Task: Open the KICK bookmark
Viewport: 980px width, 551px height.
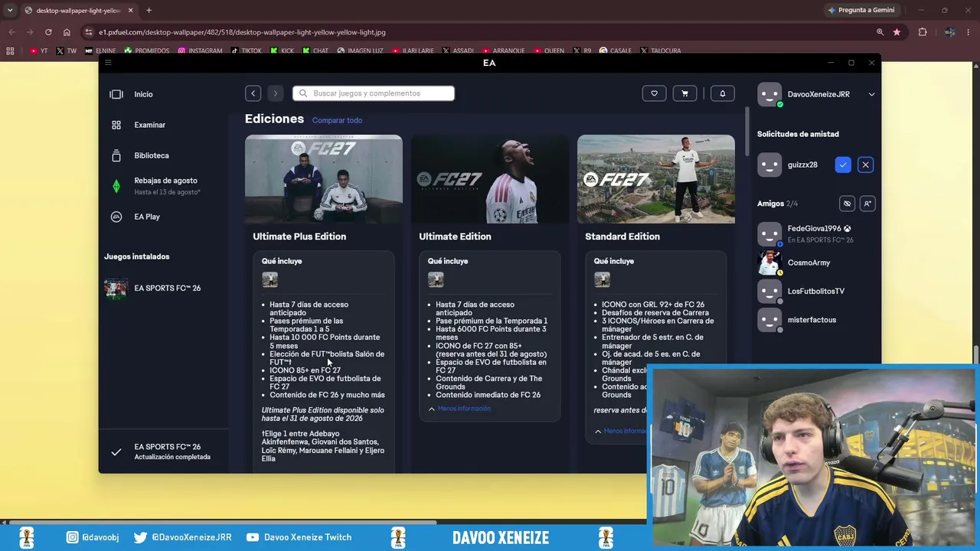Action: (282, 51)
